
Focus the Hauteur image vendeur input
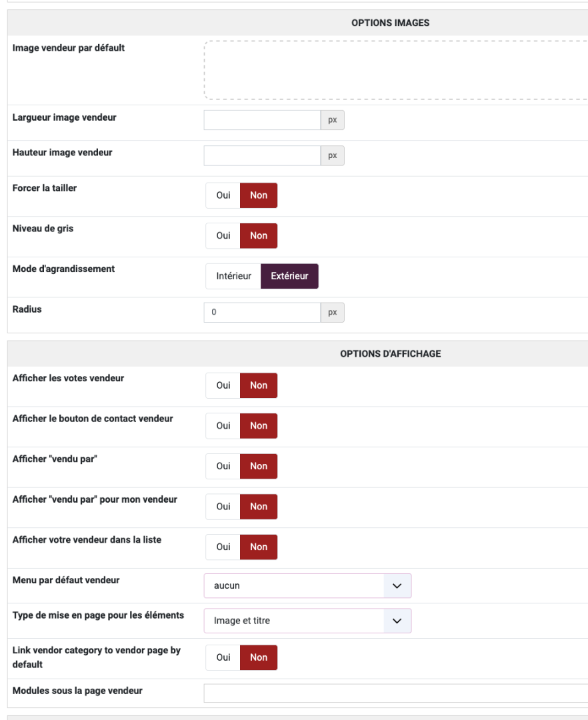[262, 155]
